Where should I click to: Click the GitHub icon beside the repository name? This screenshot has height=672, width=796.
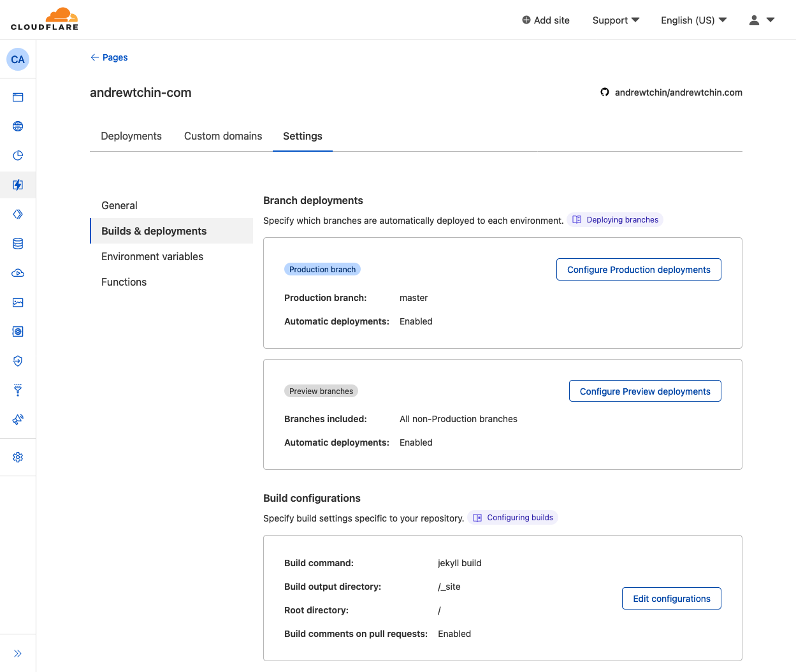coord(604,92)
